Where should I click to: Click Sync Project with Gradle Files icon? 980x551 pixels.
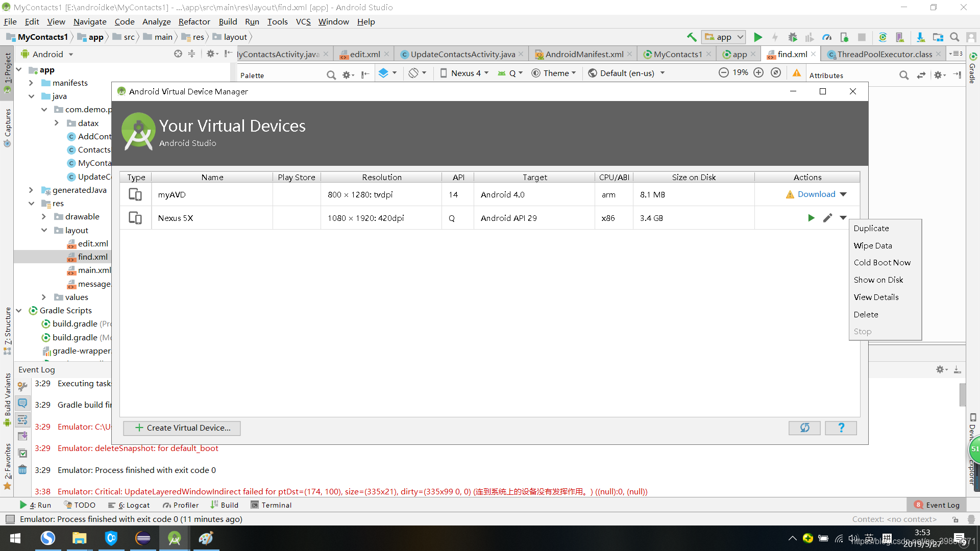pos(883,37)
